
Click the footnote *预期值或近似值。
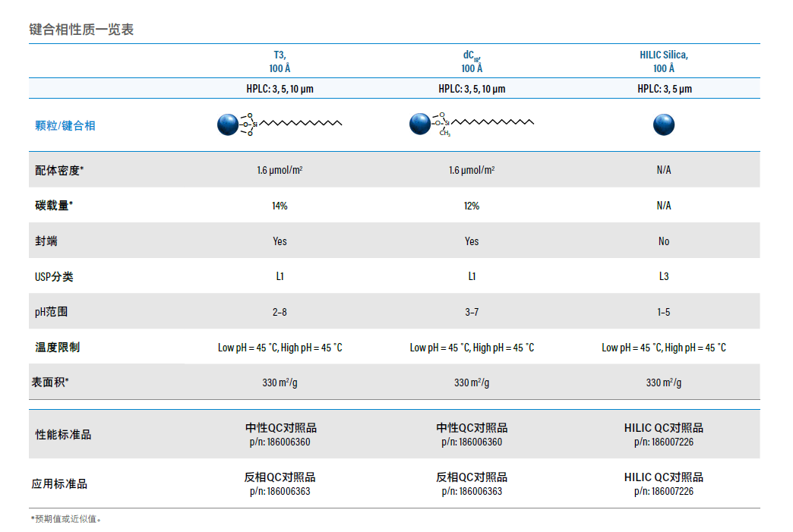(66, 519)
